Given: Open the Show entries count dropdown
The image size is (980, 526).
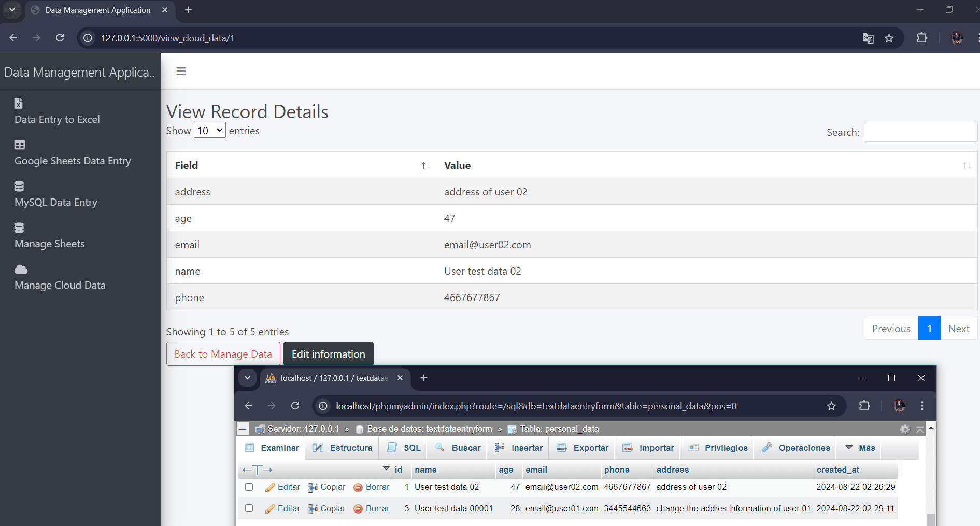Looking at the screenshot, I should [210, 131].
